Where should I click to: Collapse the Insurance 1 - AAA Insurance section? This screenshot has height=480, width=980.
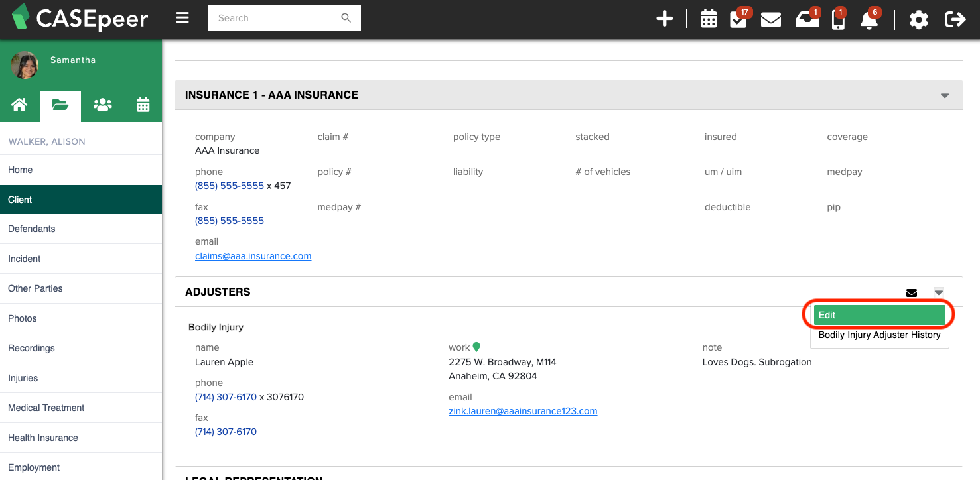coord(945,96)
